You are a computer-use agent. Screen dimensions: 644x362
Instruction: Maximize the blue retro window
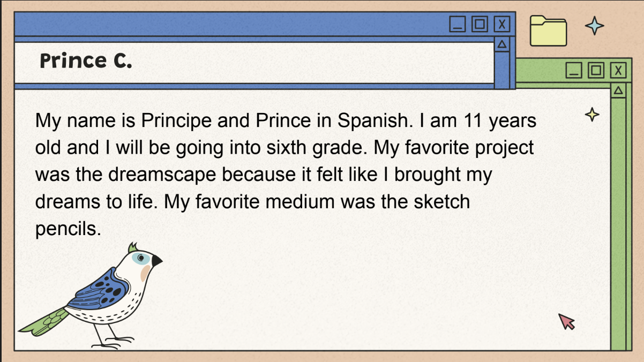point(480,24)
